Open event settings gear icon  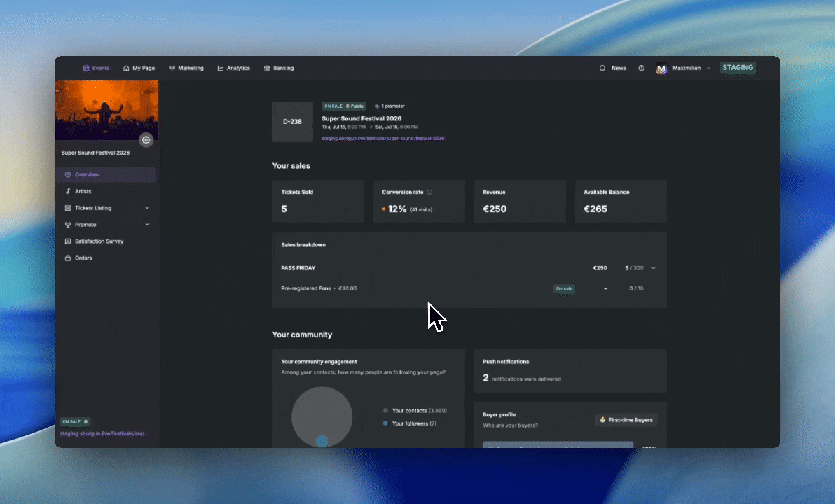point(146,140)
